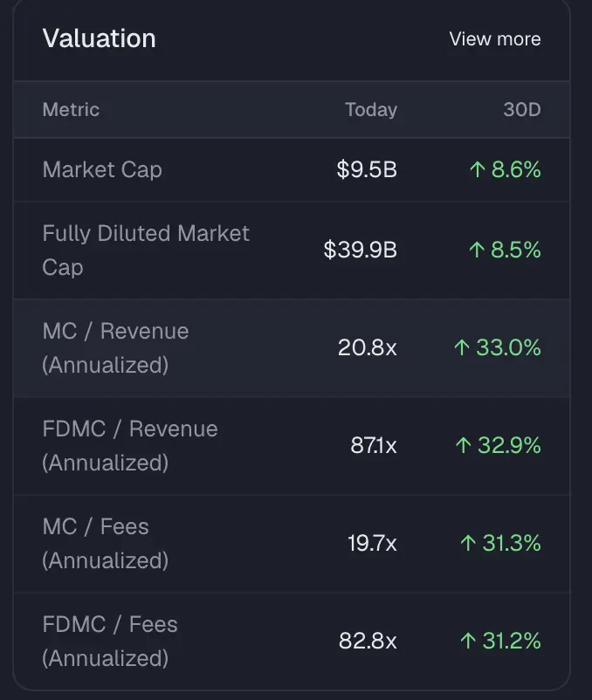Select Fully Diluted Market Cap row label
592x700 pixels.
point(145,250)
